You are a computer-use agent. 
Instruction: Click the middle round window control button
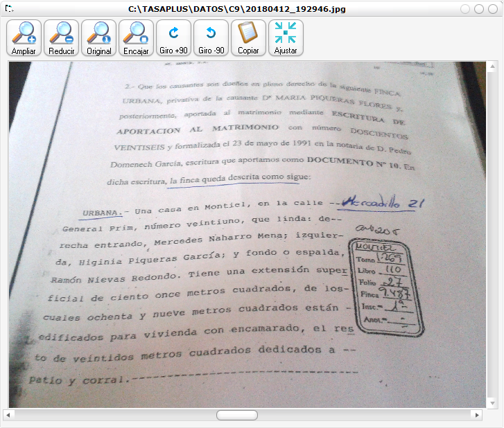pos(478,9)
